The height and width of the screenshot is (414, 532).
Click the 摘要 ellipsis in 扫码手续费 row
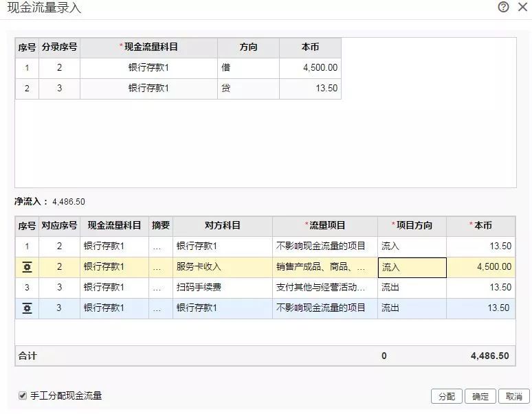click(160, 288)
